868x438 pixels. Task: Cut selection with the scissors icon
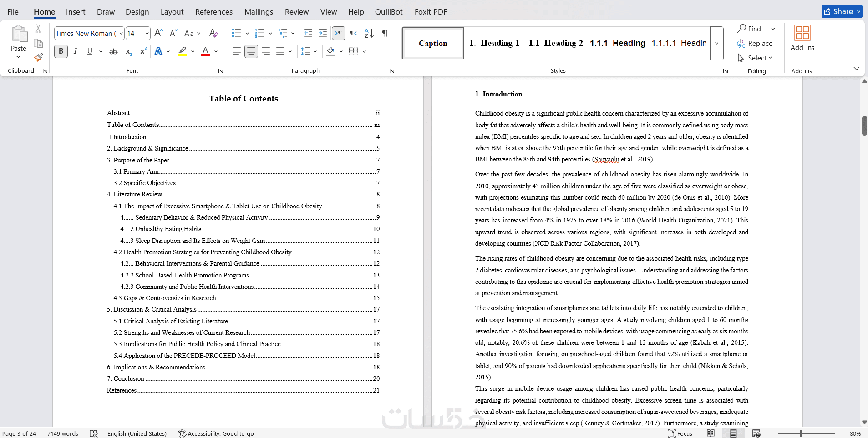click(38, 29)
